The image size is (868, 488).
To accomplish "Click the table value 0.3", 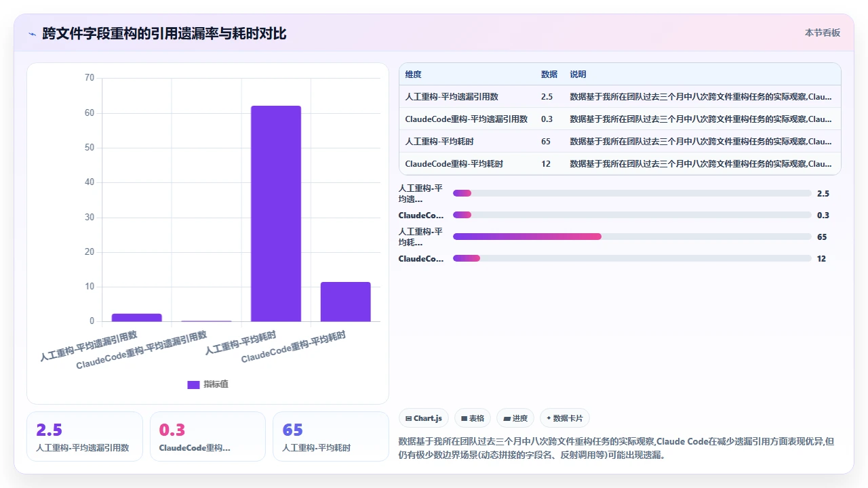I will pyautogui.click(x=547, y=119).
